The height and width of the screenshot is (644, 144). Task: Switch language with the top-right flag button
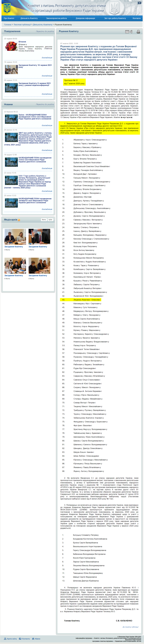click(139, 3)
